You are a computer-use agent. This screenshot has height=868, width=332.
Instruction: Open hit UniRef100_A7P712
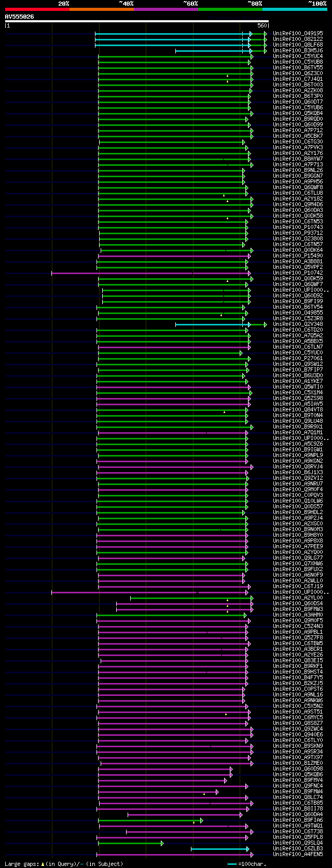[x=298, y=131]
